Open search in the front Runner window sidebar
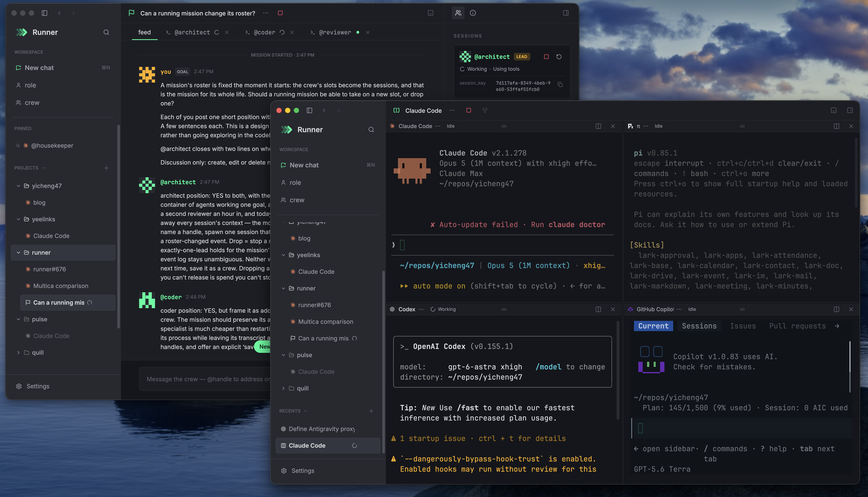868x497 pixels. click(371, 129)
